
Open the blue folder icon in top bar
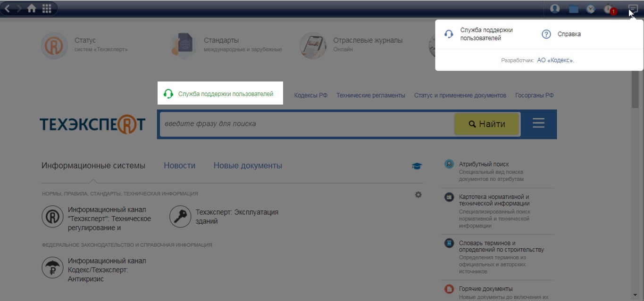click(x=573, y=8)
